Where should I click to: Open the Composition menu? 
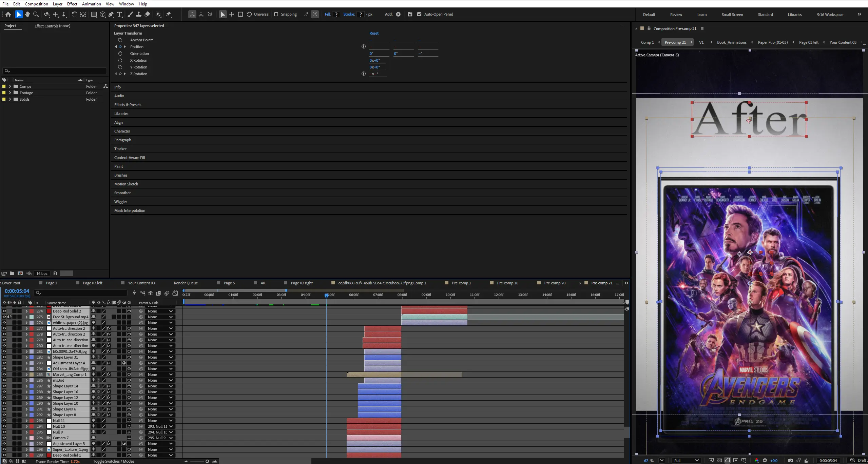[36, 4]
